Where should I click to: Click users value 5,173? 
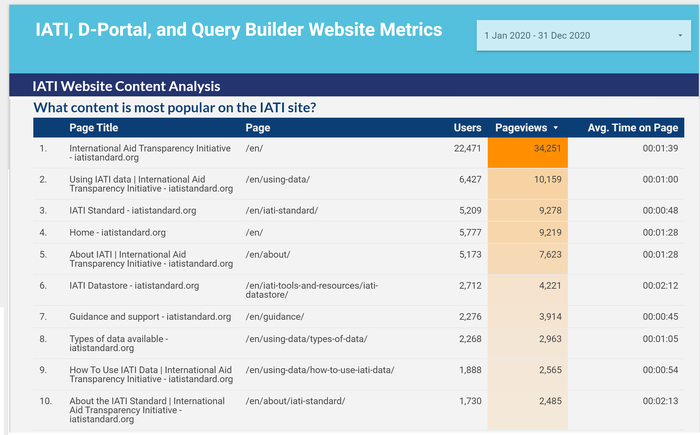coord(470,255)
